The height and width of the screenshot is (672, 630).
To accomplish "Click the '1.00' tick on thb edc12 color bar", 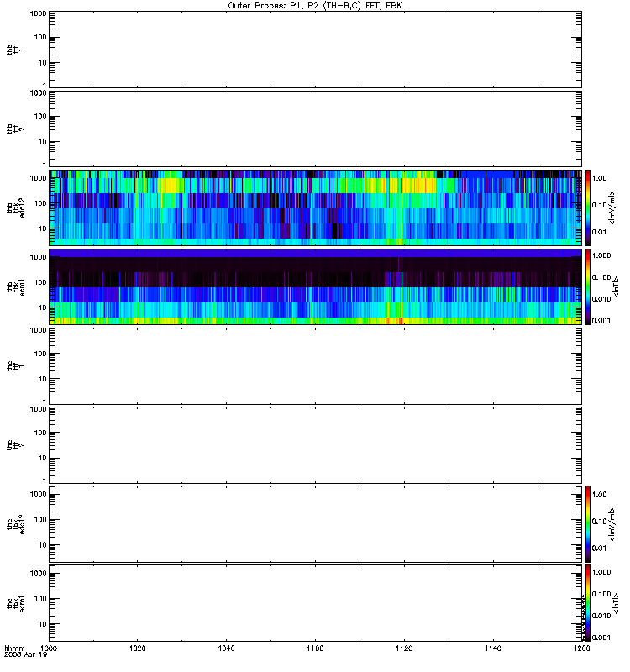I will (x=599, y=178).
